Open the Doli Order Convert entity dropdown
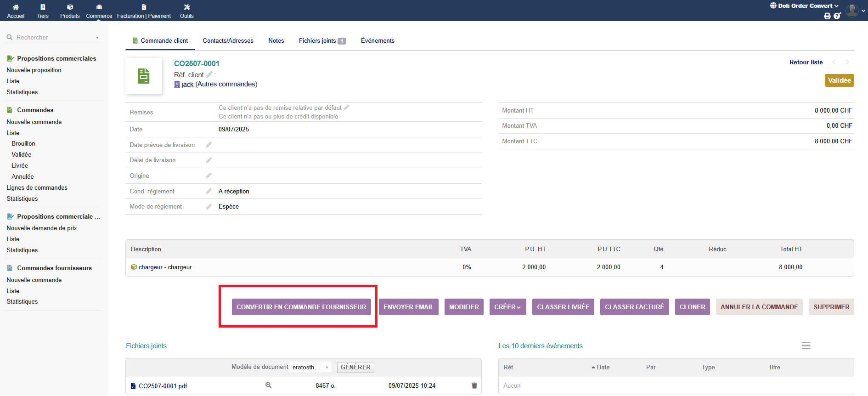The height and width of the screenshot is (396, 868). (805, 6)
